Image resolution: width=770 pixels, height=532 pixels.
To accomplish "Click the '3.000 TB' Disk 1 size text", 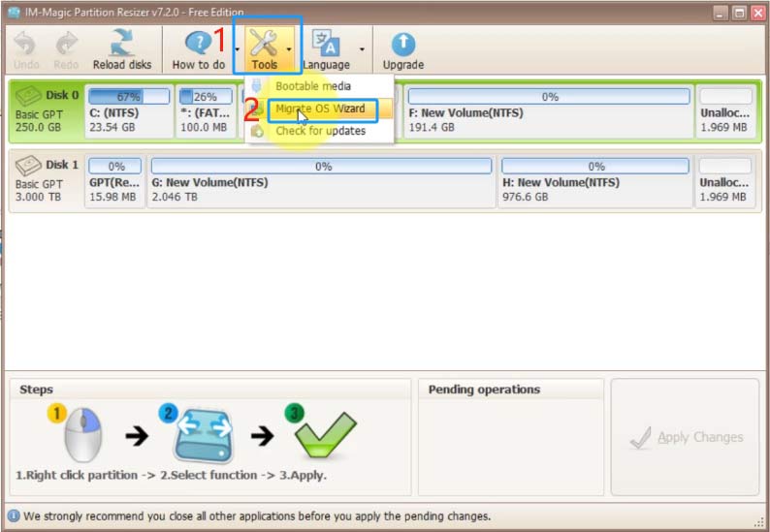I will pyautogui.click(x=38, y=197).
